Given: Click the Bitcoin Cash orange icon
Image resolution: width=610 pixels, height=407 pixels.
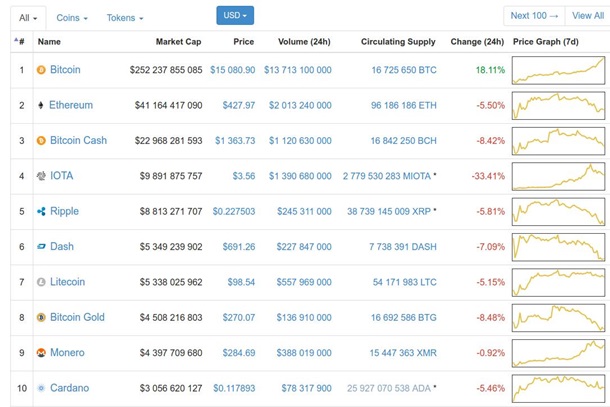Looking at the screenshot, I should [x=41, y=140].
